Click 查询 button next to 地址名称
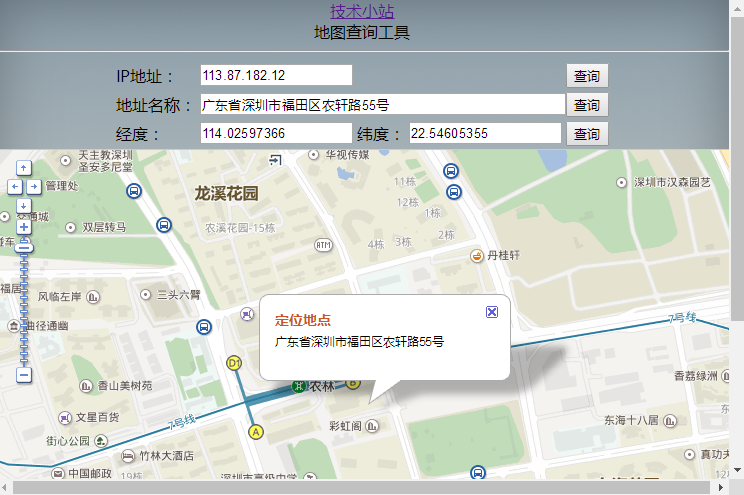Image resolution: width=744 pixels, height=495 pixels. click(x=587, y=105)
